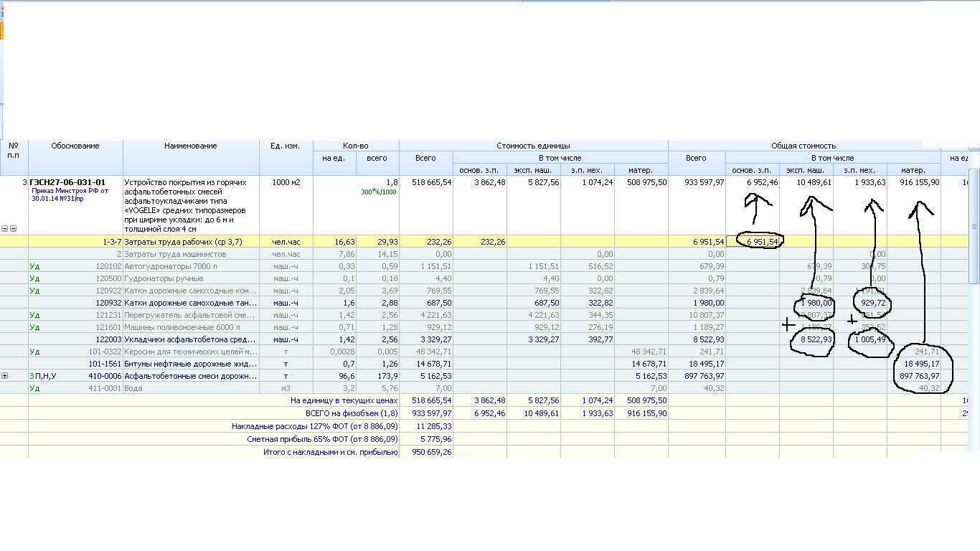Select the На единицу в текущих ценах label
The height and width of the screenshot is (551, 980).
click(344, 400)
